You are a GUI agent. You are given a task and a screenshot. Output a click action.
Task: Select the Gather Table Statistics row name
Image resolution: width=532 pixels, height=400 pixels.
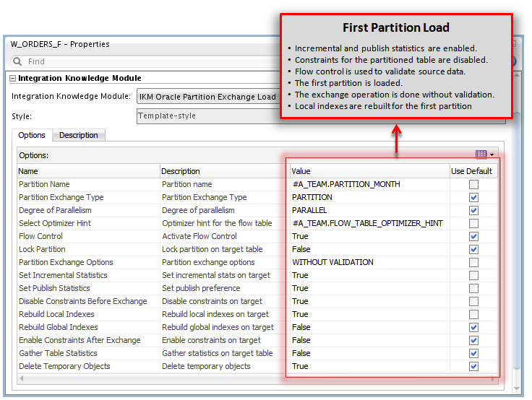[x=58, y=353]
